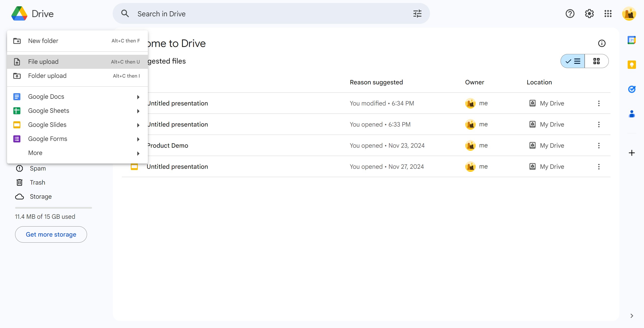
Task: Open the Help question mark icon
Action: [570, 14]
